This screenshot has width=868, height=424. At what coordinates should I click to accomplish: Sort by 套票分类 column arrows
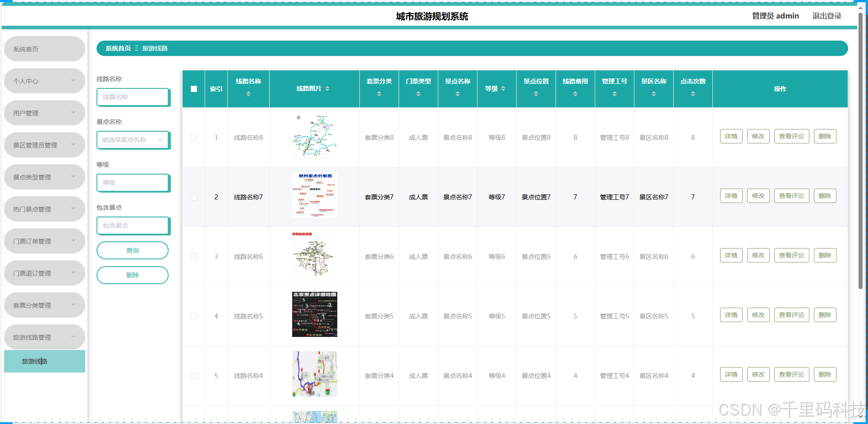coord(379,94)
